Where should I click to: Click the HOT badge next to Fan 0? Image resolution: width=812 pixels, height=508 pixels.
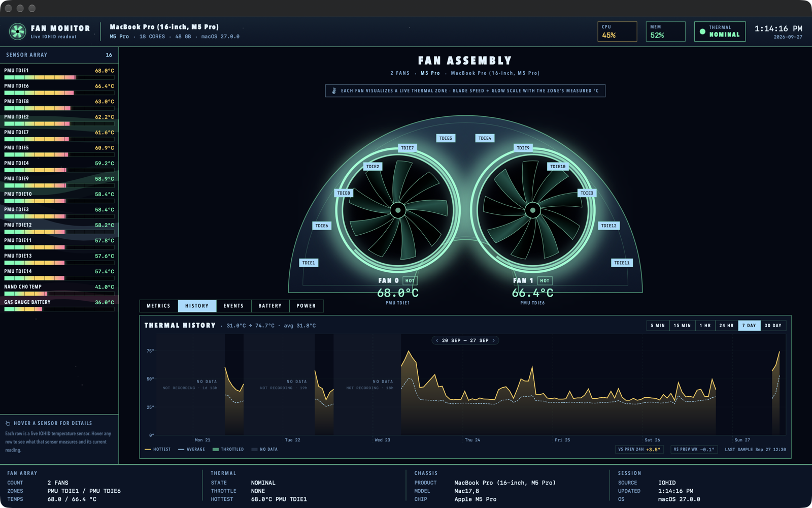click(x=410, y=280)
